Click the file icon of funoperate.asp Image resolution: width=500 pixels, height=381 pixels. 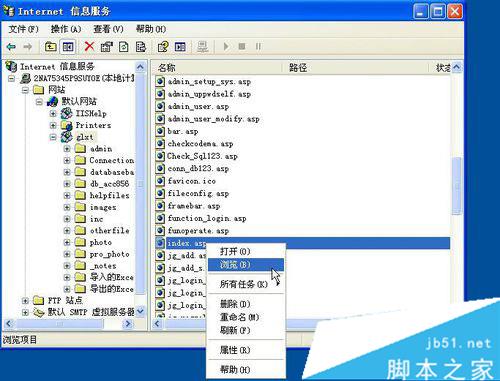tap(160, 231)
